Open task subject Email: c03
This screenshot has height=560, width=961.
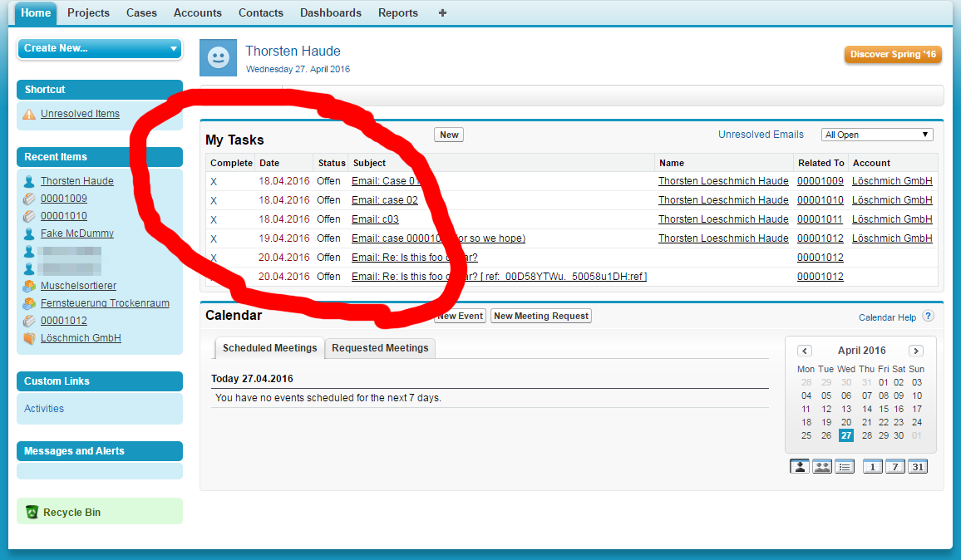(x=374, y=219)
